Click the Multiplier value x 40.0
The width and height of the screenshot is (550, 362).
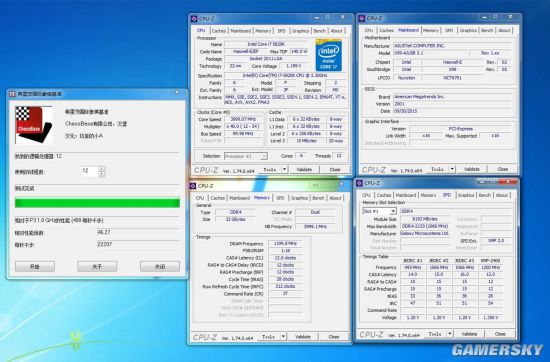tap(243, 127)
